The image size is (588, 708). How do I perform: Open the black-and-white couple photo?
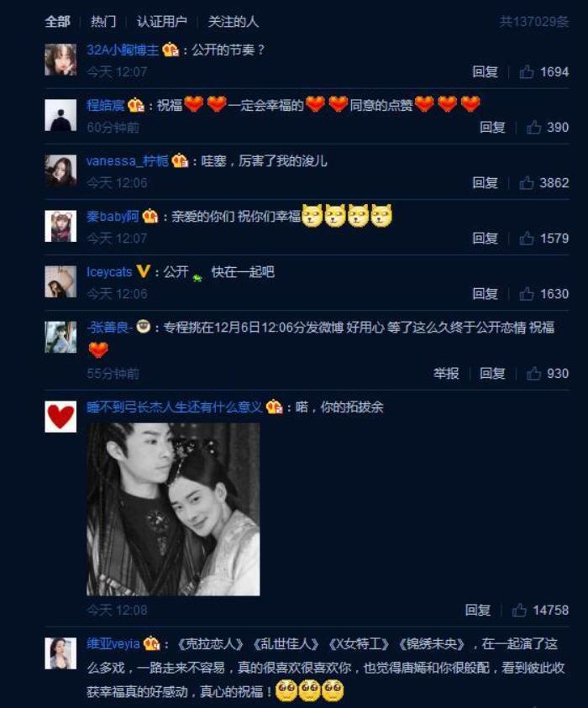pyautogui.click(x=173, y=509)
